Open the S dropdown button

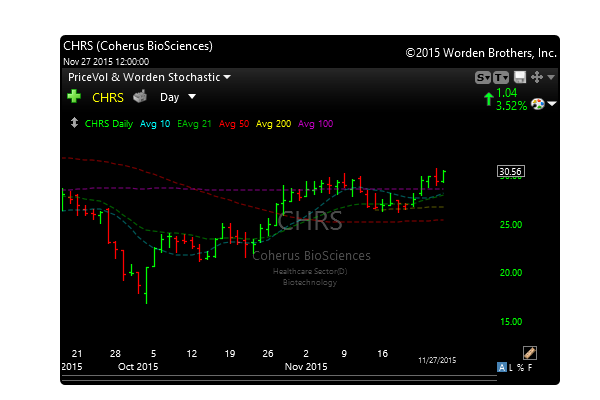pyautogui.click(x=483, y=78)
